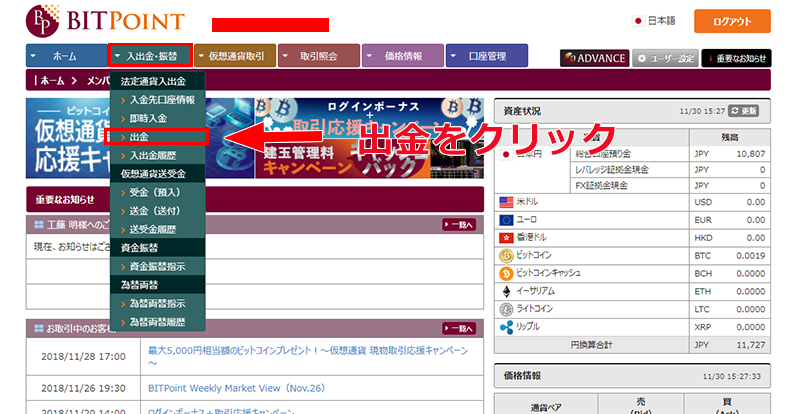The image size is (800, 414).
Task: Click the イーサリアム row label
Action: (536, 291)
